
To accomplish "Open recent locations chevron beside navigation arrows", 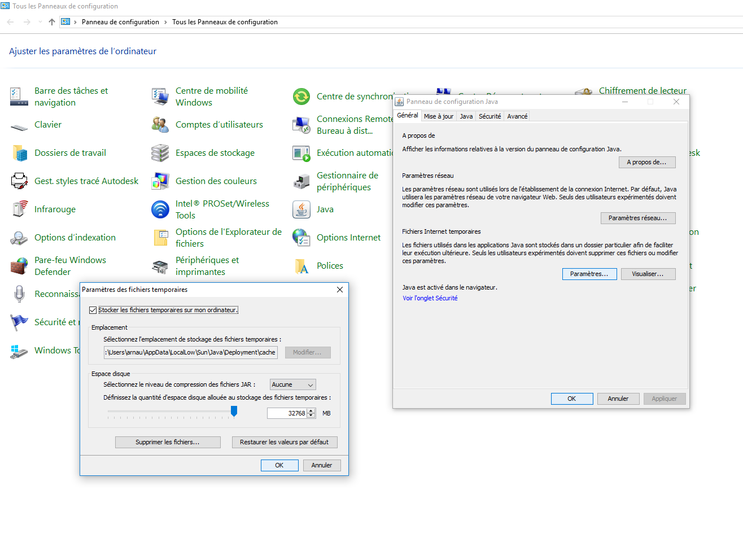I will coord(40,22).
